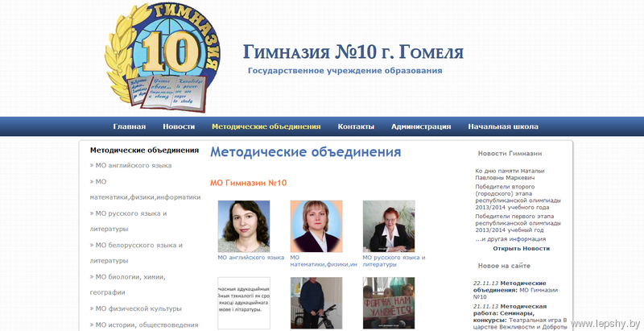Click the blue page title Методические объединения
Image resolution: width=644 pixels, height=331 pixels.
click(306, 152)
